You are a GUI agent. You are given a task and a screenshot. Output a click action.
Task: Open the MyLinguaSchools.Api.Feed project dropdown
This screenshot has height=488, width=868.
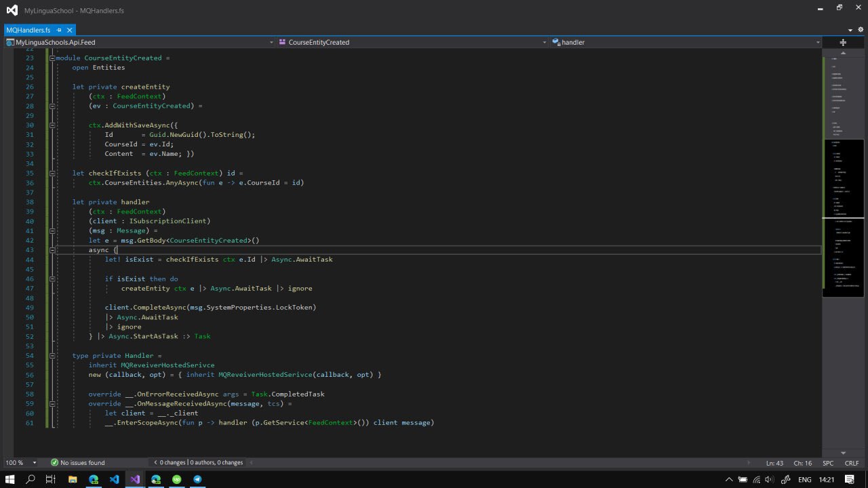click(x=139, y=42)
